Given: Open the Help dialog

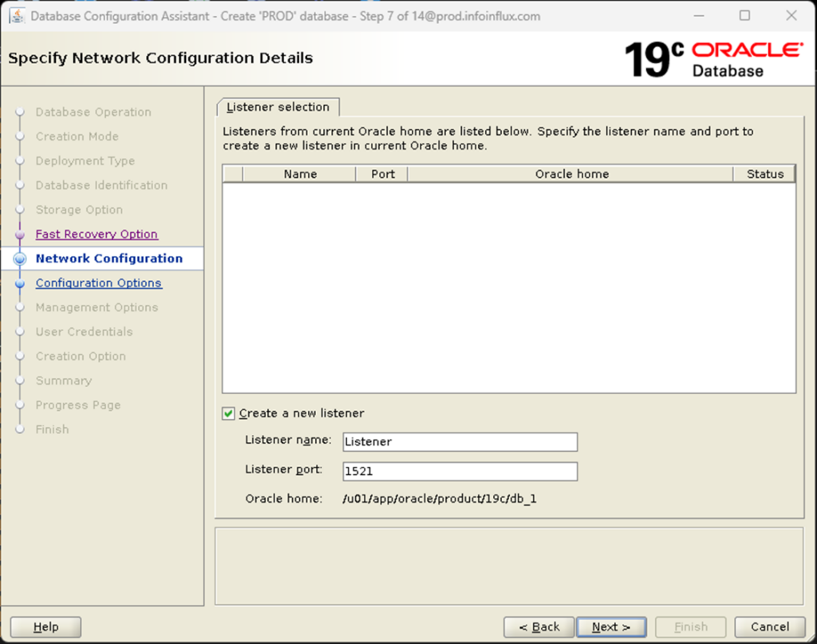Looking at the screenshot, I should (45, 626).
